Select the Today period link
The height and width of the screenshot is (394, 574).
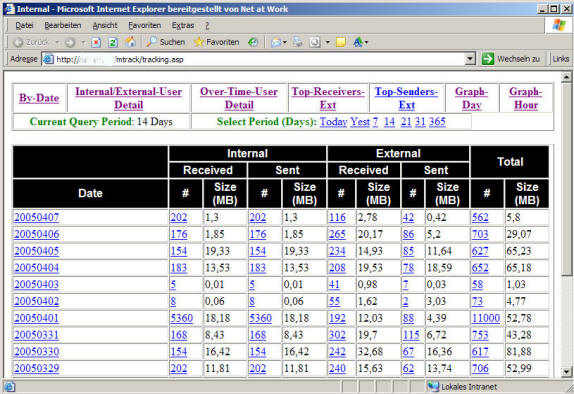pos(333,122)
